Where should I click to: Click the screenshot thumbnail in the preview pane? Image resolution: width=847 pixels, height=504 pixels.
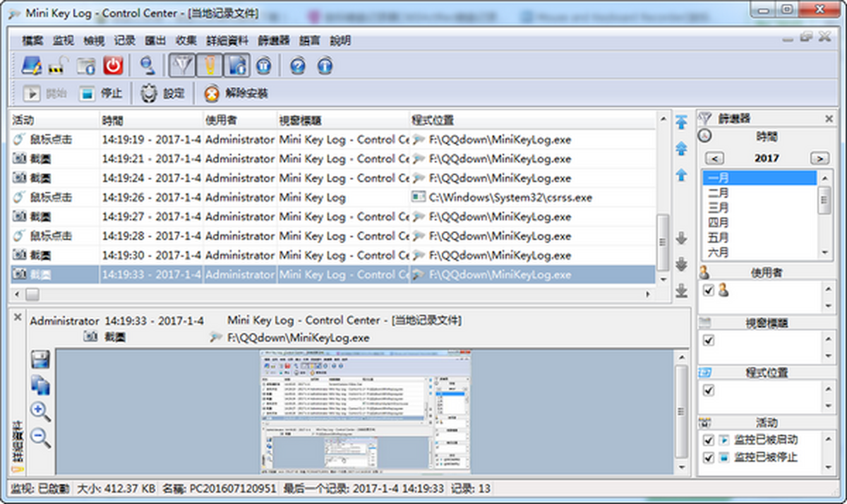pos(366,412)
